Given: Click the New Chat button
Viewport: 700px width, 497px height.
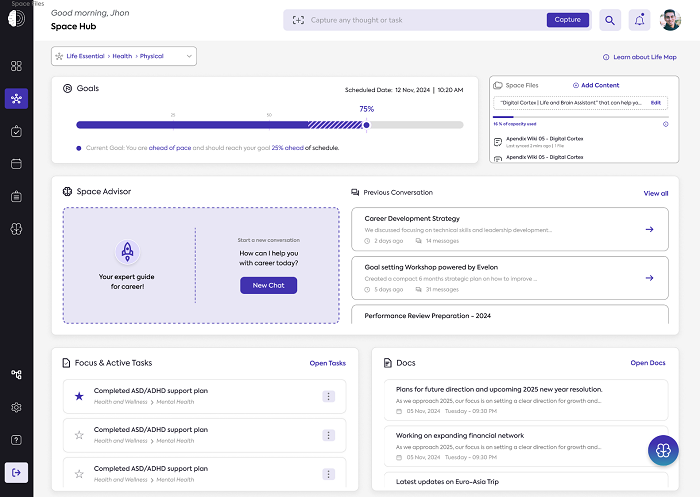Looking at the screenshot, I should coord(268,285).
